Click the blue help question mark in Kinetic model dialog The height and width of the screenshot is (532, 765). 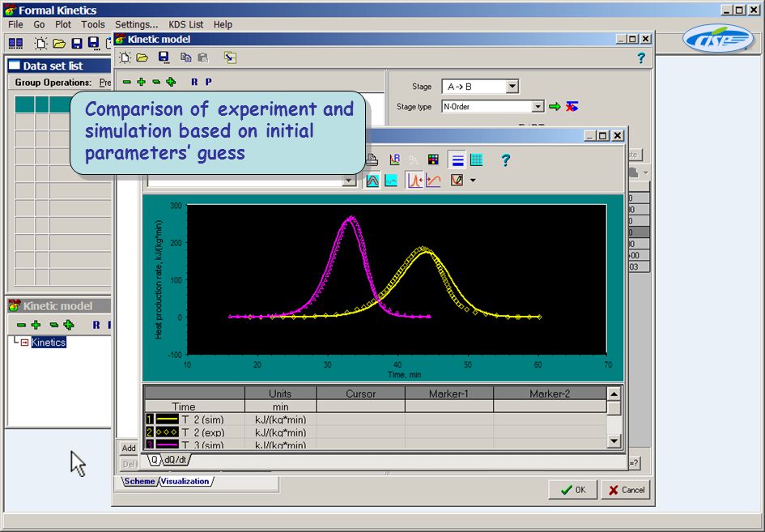(641, 58)
